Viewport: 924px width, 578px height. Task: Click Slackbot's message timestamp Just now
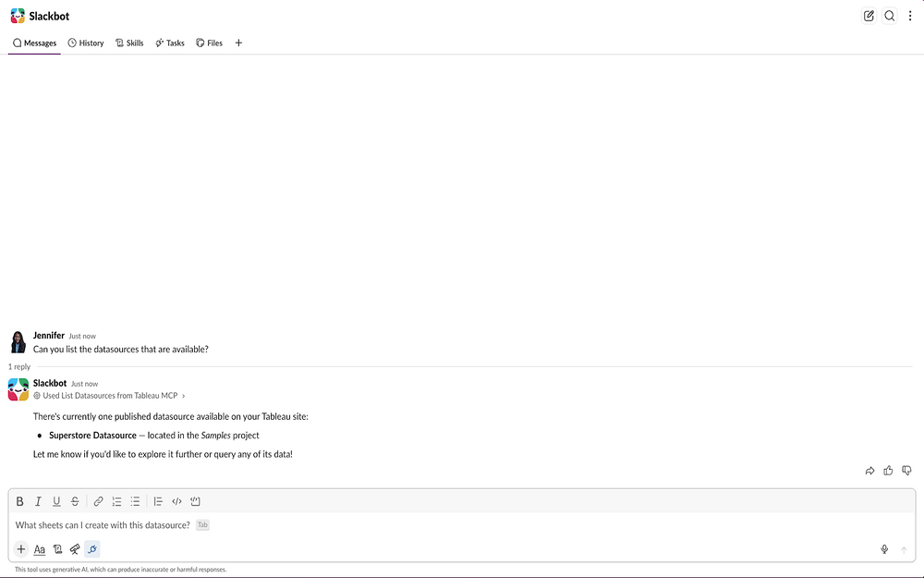point(84,384)
